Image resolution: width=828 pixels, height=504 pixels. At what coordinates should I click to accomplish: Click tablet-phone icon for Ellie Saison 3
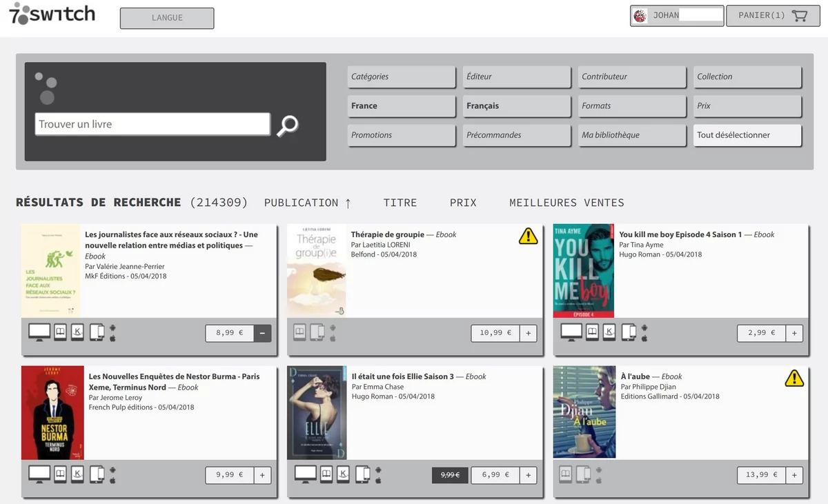pyautogui.click(x=363, y=474)
